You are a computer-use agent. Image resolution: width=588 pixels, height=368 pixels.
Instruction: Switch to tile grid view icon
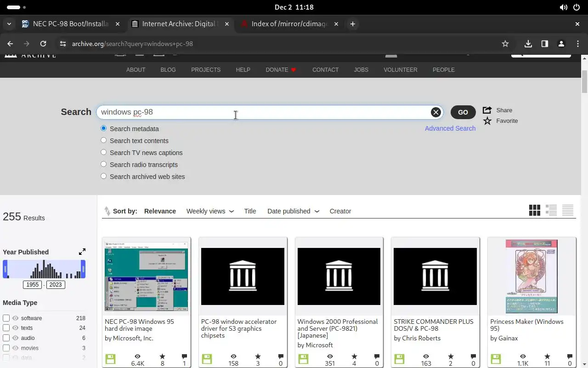click(535, 210)
